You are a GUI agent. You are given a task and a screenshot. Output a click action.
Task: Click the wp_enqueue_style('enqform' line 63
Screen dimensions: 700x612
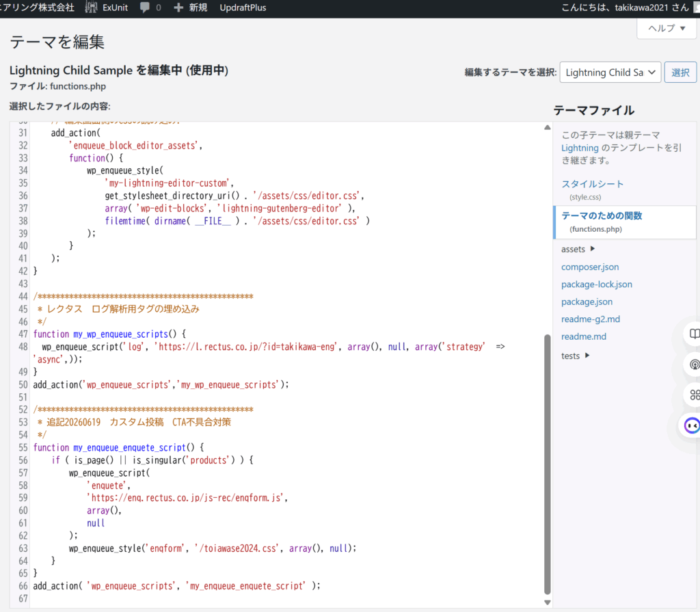(213, 548)
